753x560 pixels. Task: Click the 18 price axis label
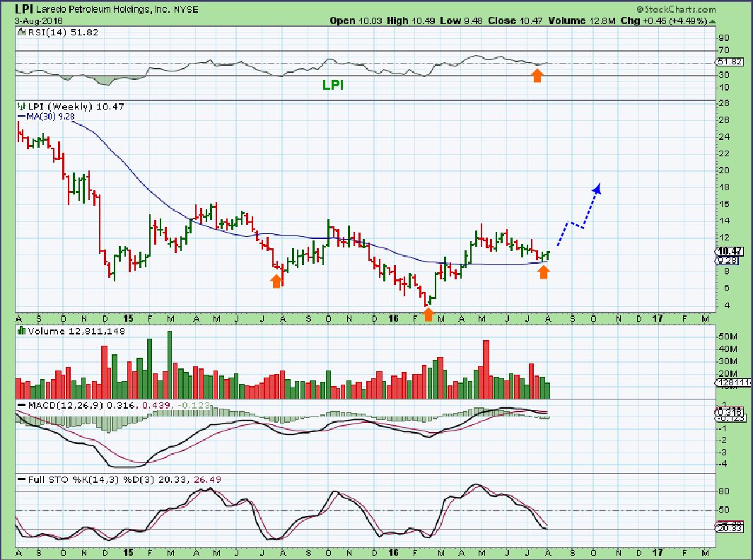click(724, 187)
